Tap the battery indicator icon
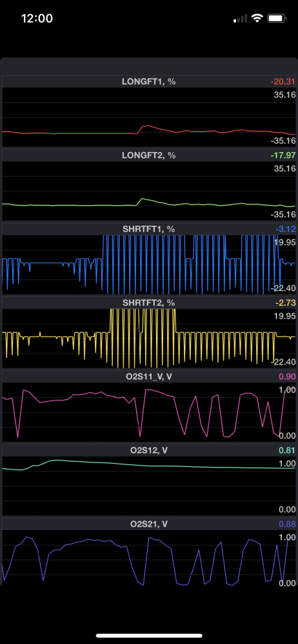The height and width of the screenshot is (644, 298). click(277, 18)
